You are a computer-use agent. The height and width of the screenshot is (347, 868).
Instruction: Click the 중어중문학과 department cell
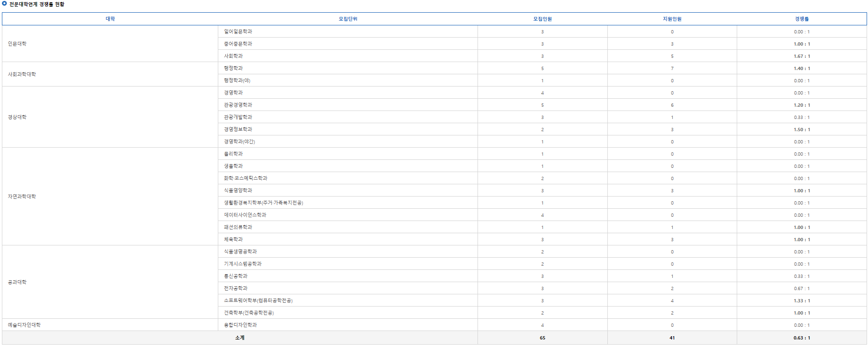coord(348,44)
